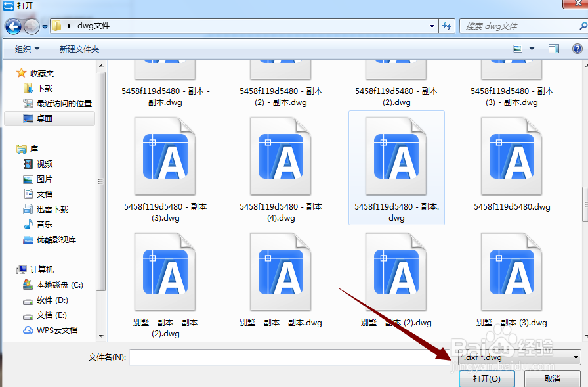Image resolution: width=588 pixels, height=387 pixels.
Task: Open the recent locations dropdown arrow
Action: [x=45, y=27]
